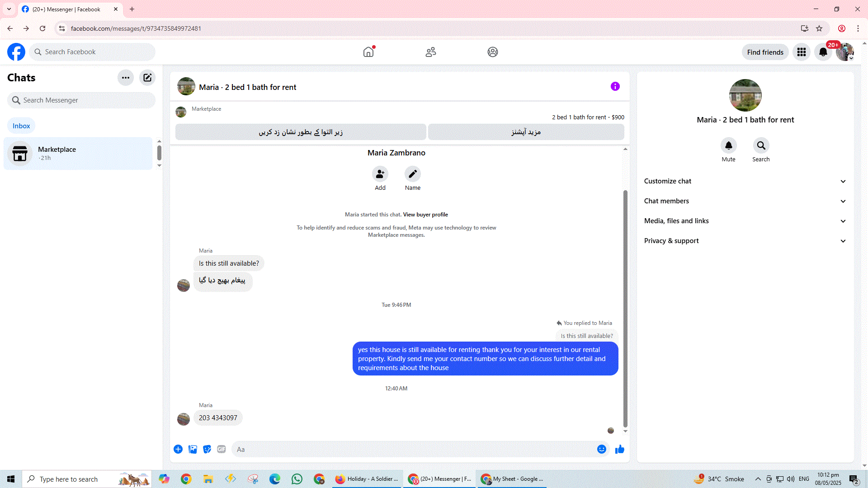Click the 'Is this still available?' message from Maria
868x488 pixels.
point(229,263)
